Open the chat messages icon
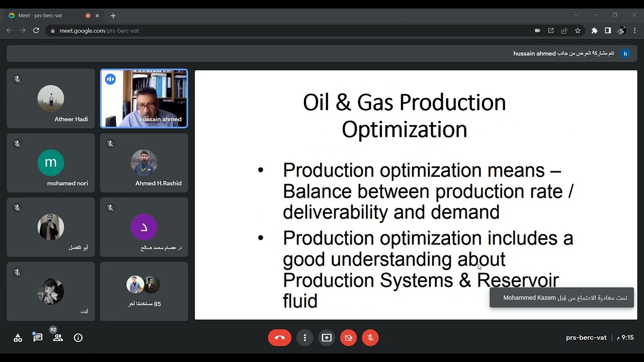Screen dimensions: 644x362 pyautogui.click(x=38, y=338)
